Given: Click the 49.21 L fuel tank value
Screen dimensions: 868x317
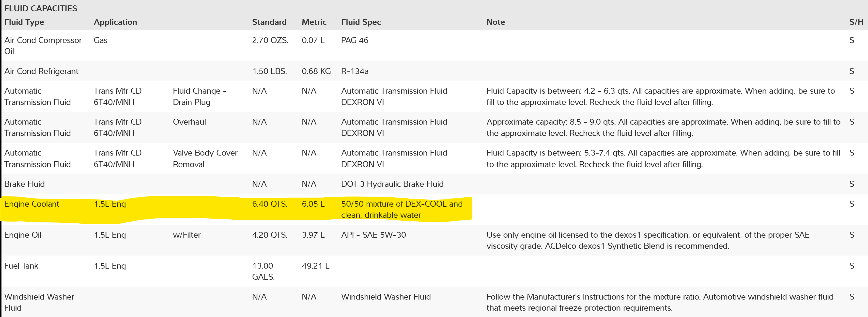Looking at the screenshot, I should click(315, 266).
